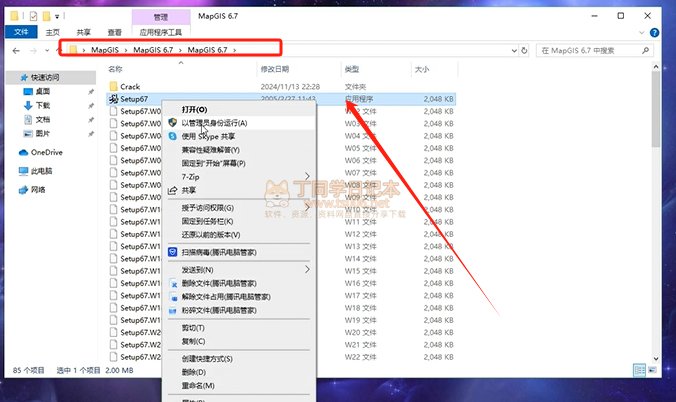Sort by the 大小 column header
The height and width of the screenshot is (402, 676).
point(422,69)
